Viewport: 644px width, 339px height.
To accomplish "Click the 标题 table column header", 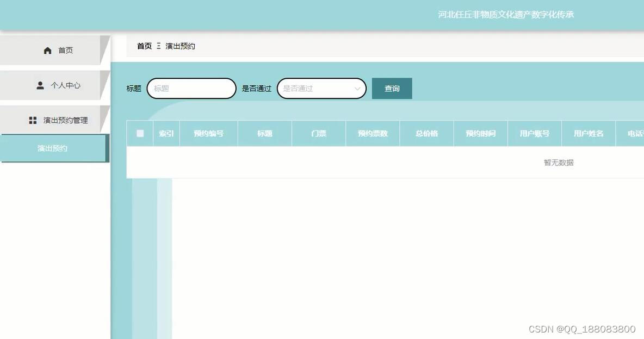I will tap(265, 134).
